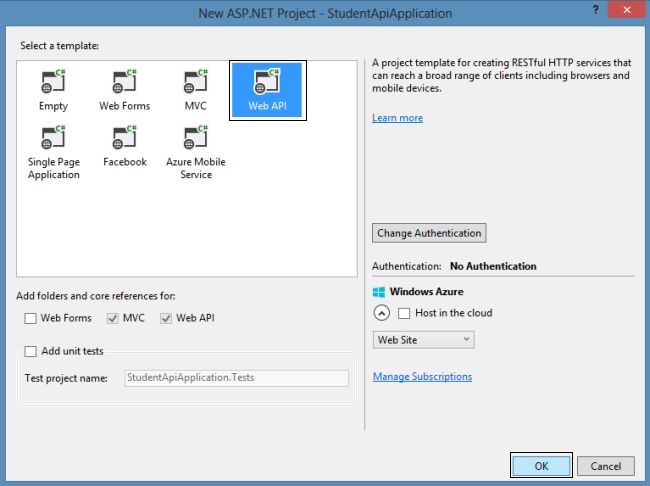Open the Learn more link
The width and height of the screenshot is (650, 486).
[x=397, y=118]
